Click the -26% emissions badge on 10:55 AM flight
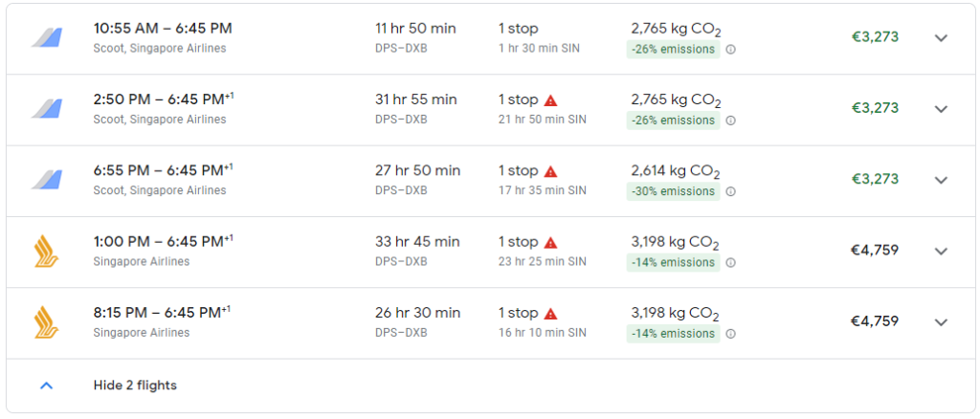The image size is (980, 419). point(673,50)
